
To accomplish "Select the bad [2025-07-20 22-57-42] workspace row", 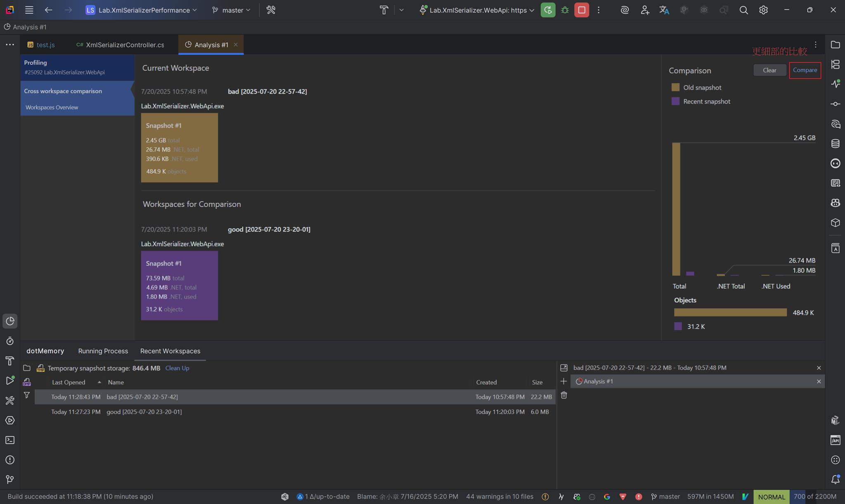I will (295, 397).
